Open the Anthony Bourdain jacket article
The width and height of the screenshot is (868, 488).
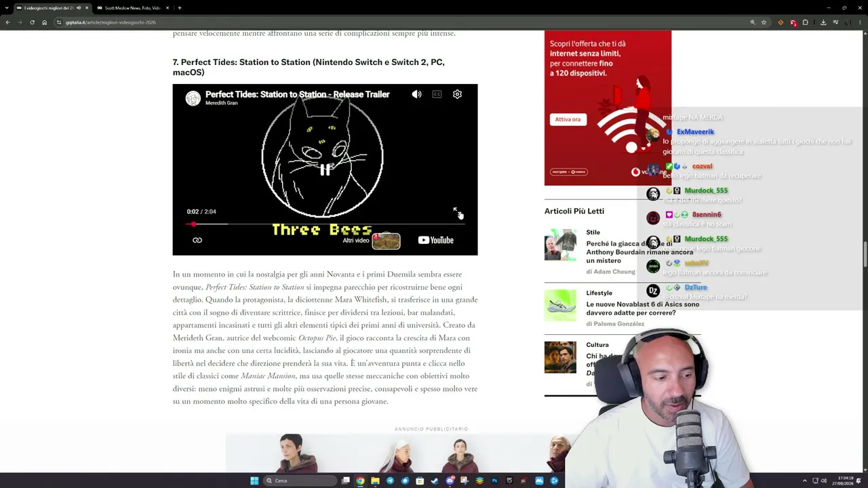click(639, 252)
